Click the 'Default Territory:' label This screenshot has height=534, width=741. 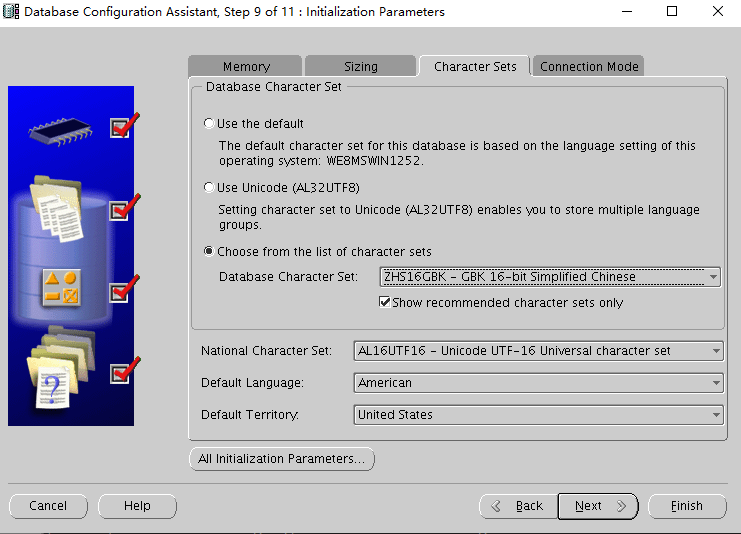[x=250, y=414]
